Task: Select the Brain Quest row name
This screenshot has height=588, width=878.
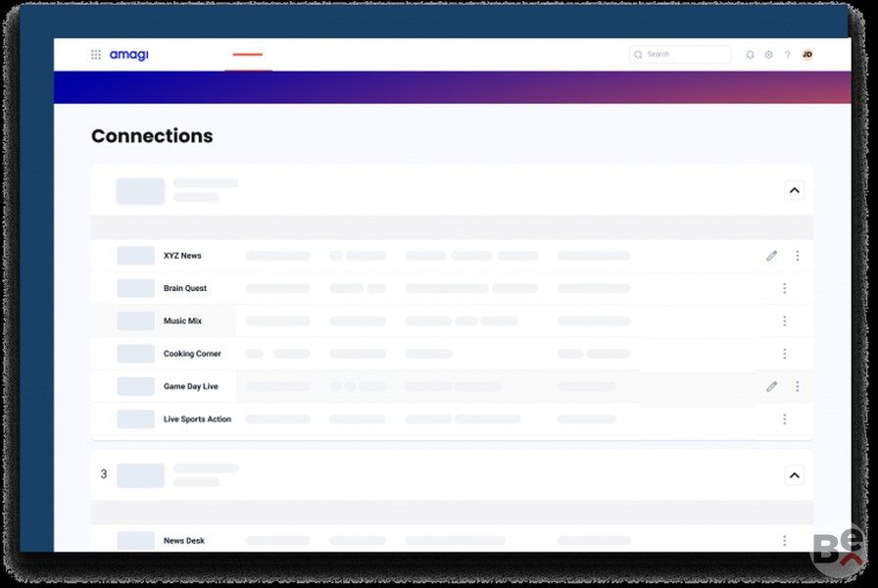Action: tap(185, 288)
